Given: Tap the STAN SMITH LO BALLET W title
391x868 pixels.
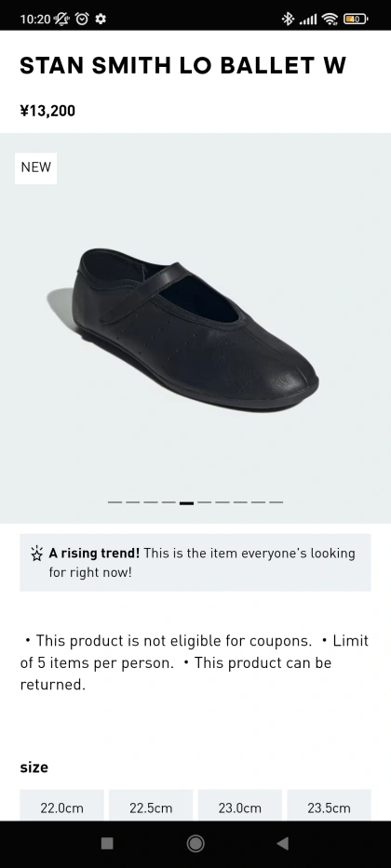Looking at the screenshot, I should (x=182, y=66).
